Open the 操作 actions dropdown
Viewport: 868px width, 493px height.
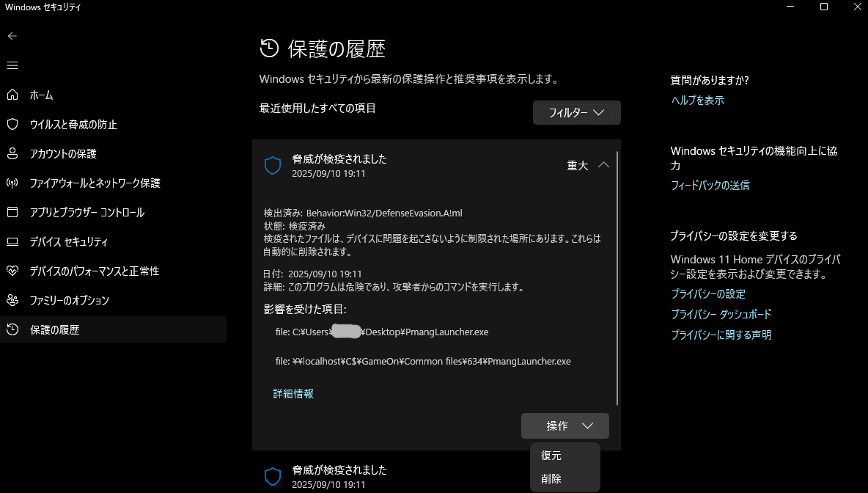coord(564,426)
